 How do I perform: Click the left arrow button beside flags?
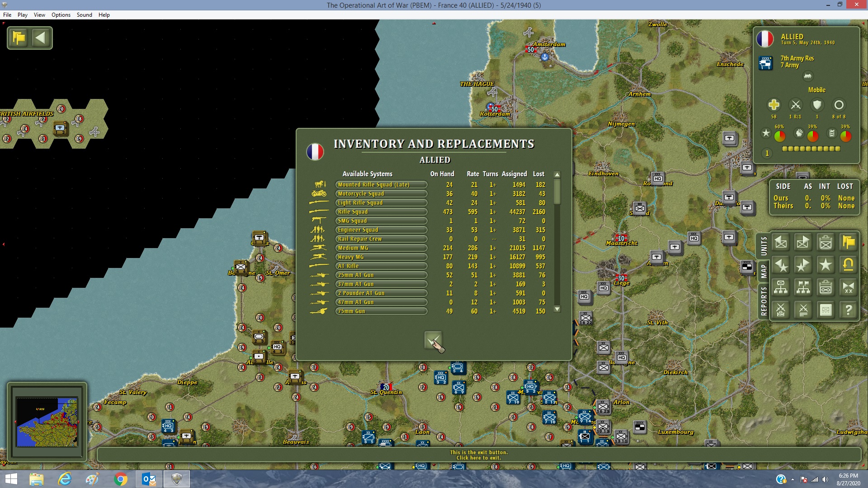41,38
